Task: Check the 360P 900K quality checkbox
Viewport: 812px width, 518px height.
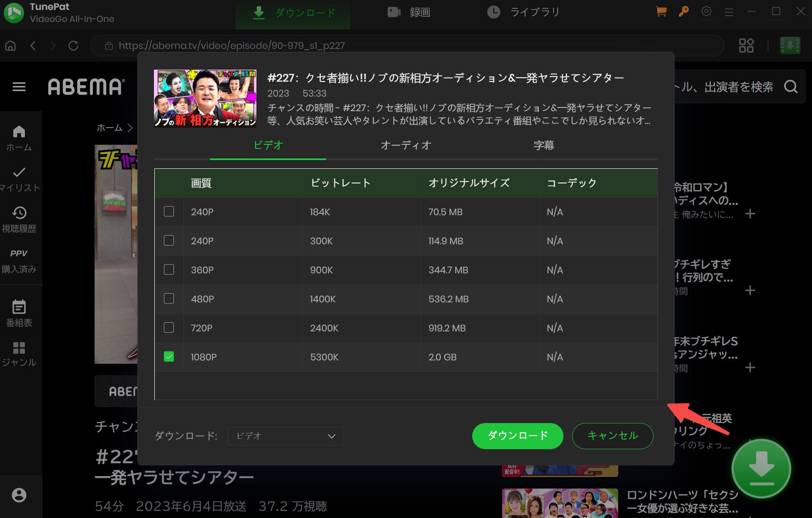Action: pos(169,270)
